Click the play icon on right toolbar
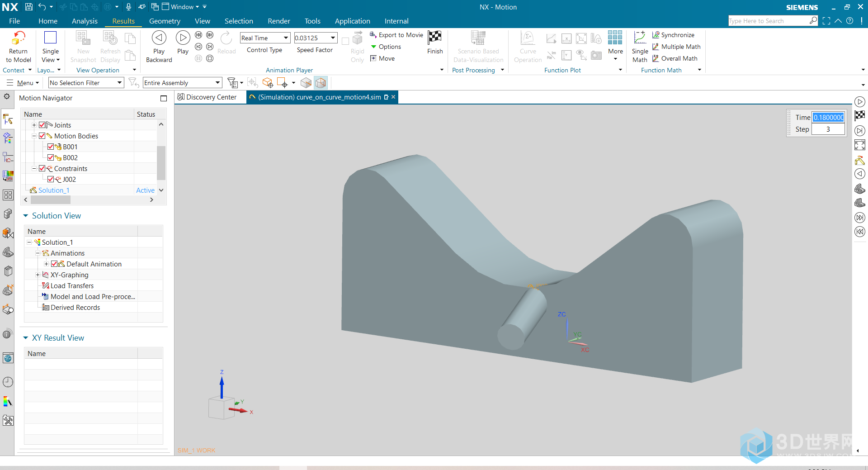This screenshot has width=868, height=470. point(860,102)
